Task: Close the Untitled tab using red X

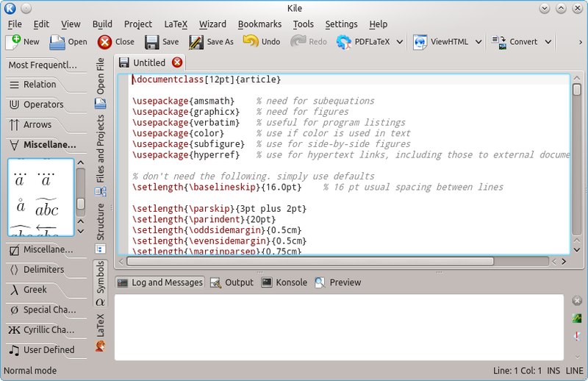Action: [x=177, y=63]
